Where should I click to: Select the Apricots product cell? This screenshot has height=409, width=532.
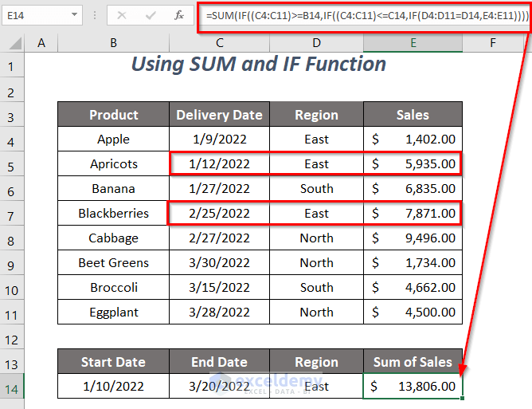point(113,164)
